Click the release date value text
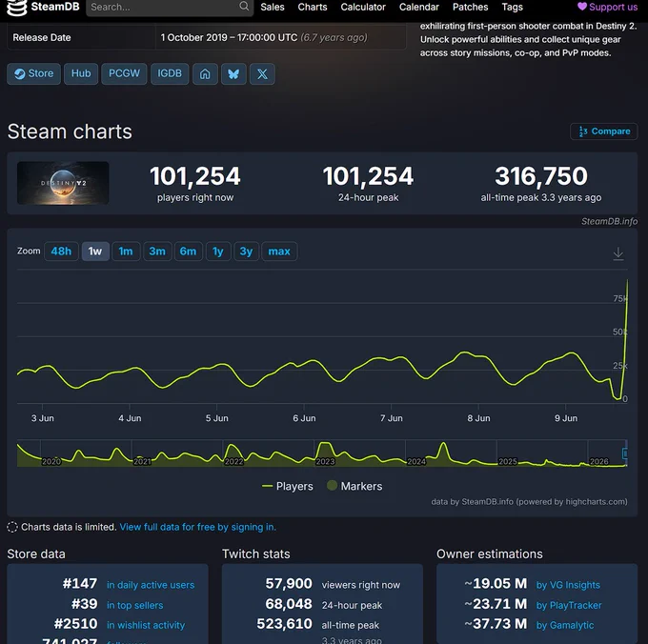Screen dimensions: 648x644 click(264, 37)
